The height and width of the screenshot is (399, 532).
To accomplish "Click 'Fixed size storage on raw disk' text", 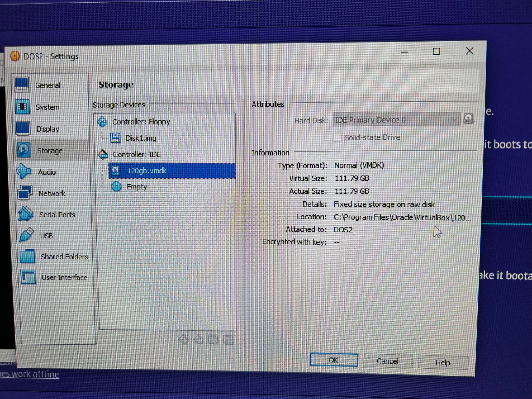I will pos(384,204).
